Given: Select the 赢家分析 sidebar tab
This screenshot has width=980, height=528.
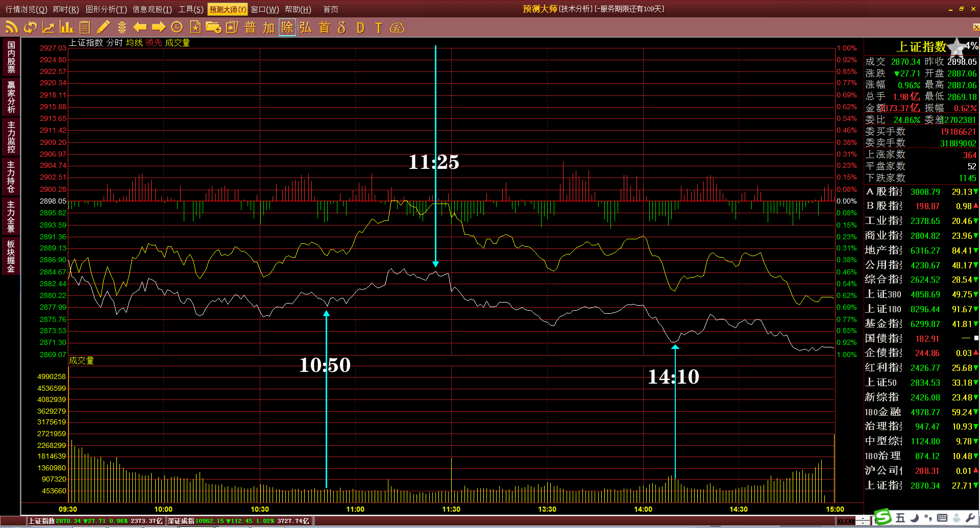Looking at the screenshot, I should point(11,96).
